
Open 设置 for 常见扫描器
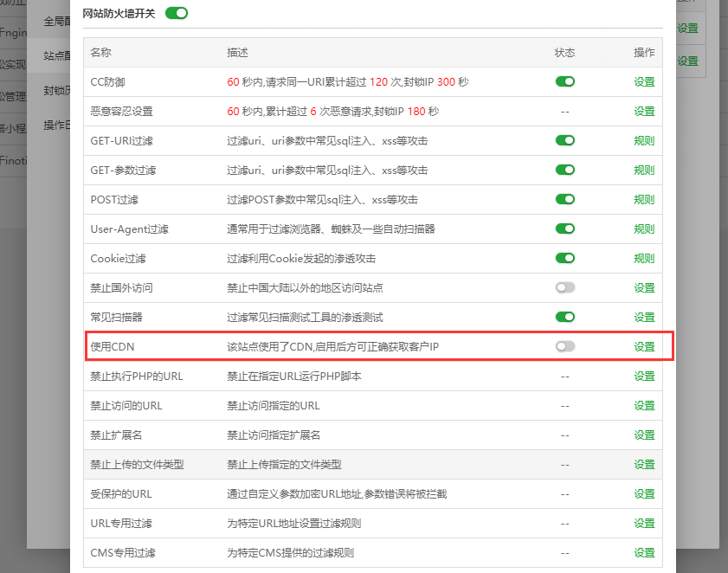tap(644, 318)
